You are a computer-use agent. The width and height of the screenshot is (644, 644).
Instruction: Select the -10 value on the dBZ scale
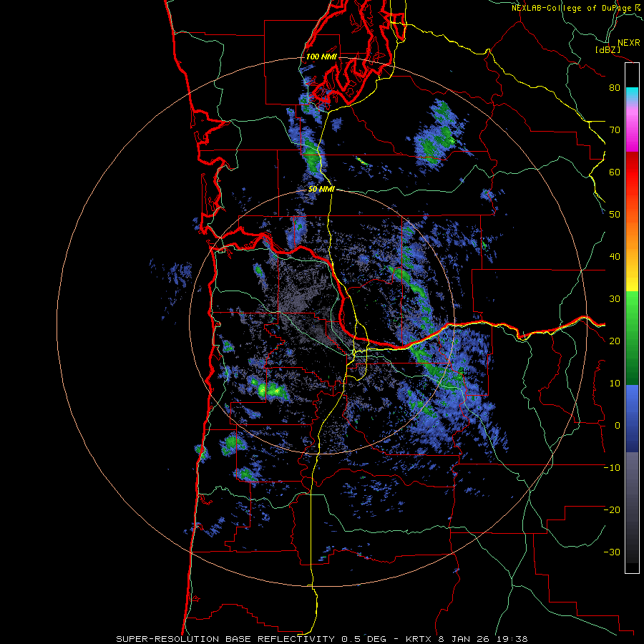[612, 468]
